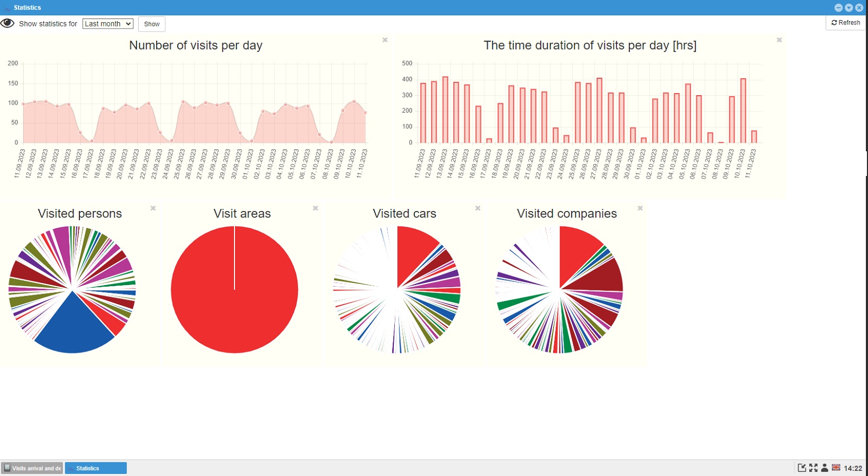
Task: Click the 10.10.2023 bar in duration chart
Action: click(x=744, y=111)
